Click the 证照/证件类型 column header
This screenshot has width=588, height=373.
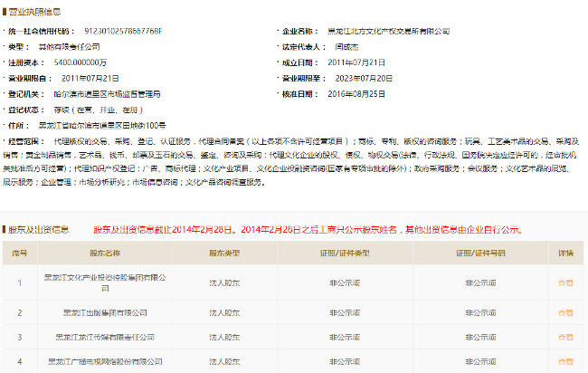point(345,253)
